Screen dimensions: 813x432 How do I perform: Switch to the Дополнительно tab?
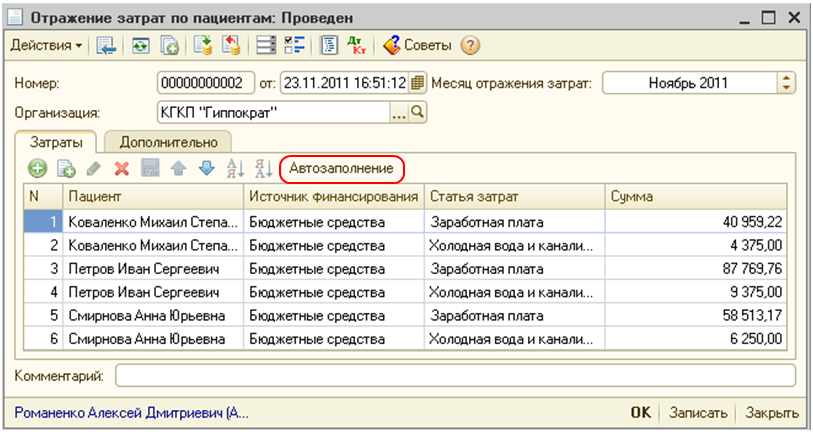tap(168, 142)
